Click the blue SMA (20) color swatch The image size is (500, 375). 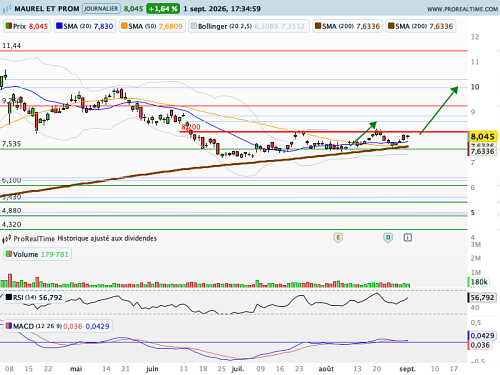click(x=59, y=26)
